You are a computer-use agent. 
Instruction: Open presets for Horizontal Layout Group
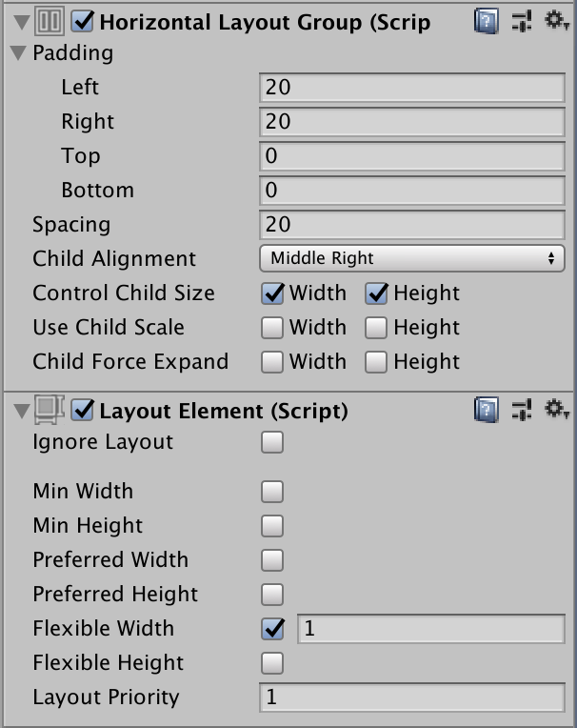point(522,20)
